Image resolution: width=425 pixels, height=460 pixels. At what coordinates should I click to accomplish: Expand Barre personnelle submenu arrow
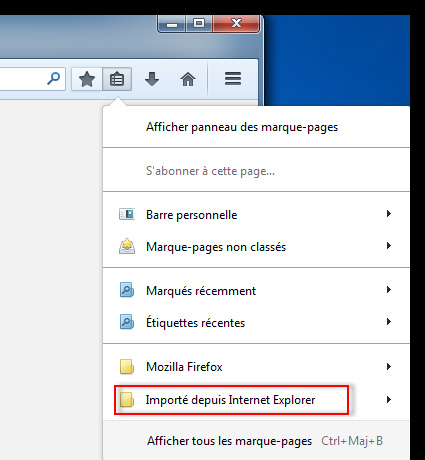[389, 214]
